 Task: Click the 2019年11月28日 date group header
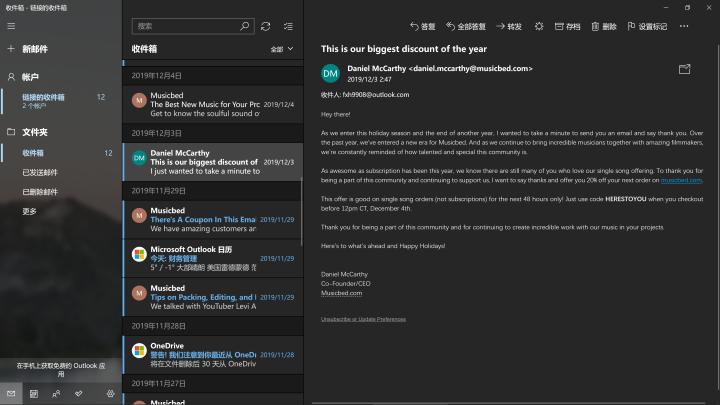213,326
